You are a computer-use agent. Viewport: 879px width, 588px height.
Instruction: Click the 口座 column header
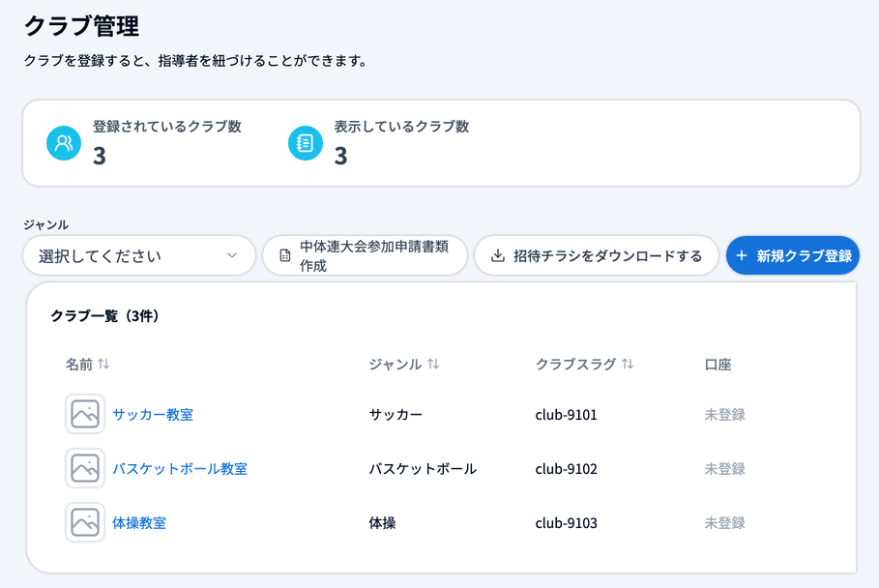point(718,365)
